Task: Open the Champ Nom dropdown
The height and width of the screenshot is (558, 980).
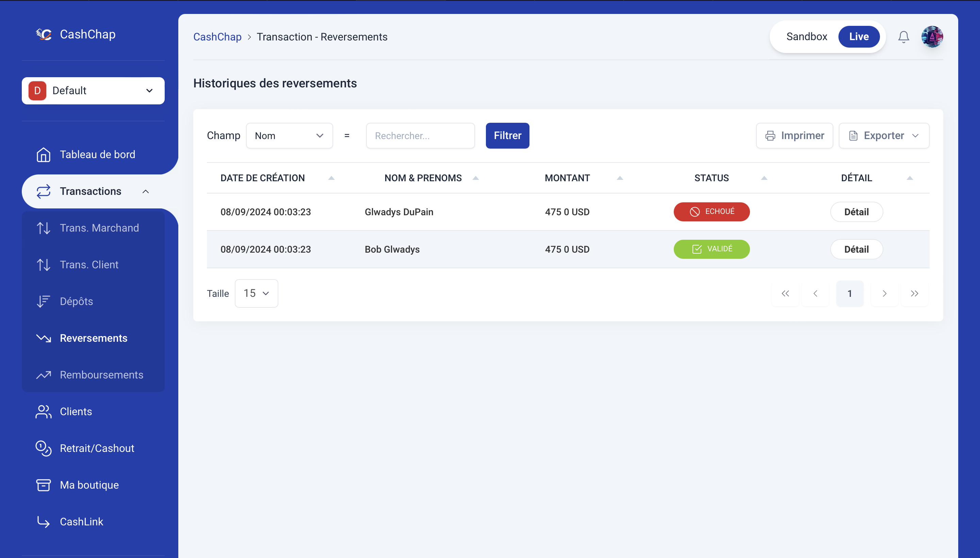Action: coord(289,136)
